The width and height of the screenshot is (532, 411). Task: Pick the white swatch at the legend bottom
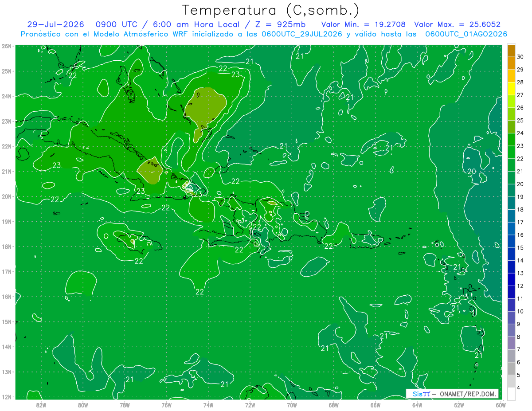pos(511,394)
